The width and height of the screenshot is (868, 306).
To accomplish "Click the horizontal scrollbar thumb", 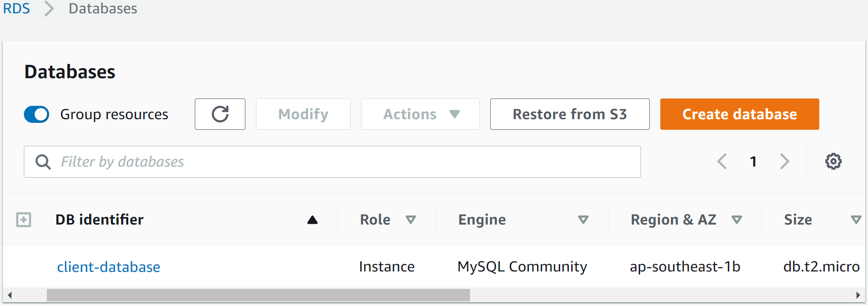I will 258,295.
